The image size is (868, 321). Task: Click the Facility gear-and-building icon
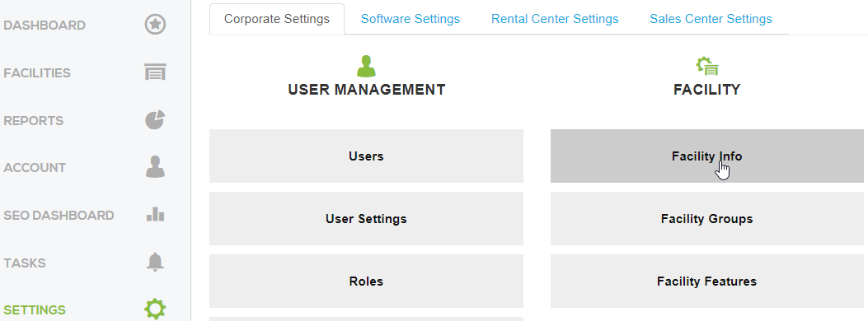pos(707,66)
